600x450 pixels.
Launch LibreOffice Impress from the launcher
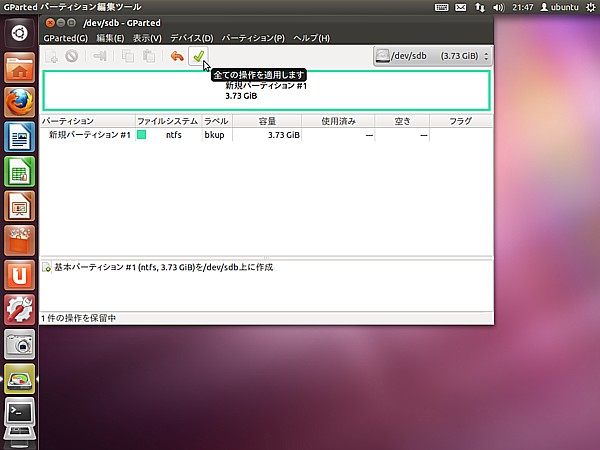point(19,206)
